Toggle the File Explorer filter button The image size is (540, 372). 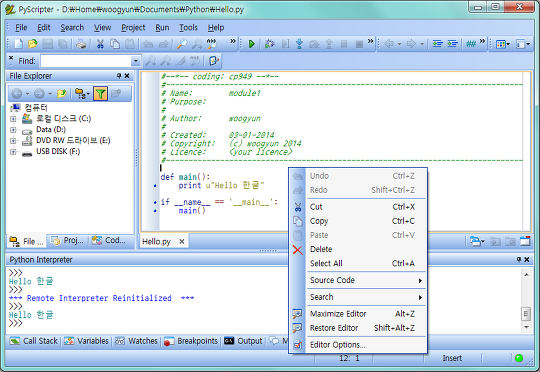click(x=100, y=94)
